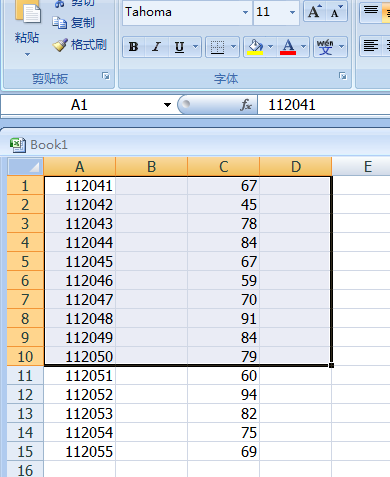The width and height of the screenshot is (390, 477).
Task: Open the Tahoma font name dropdown
Action: pyautogui.click(x=245, y=12)
